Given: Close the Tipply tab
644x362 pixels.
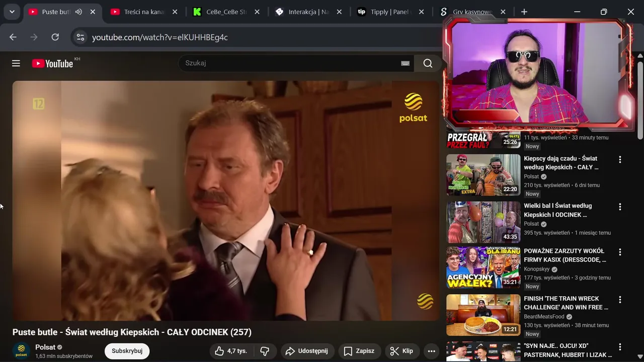Looking at the screenshot, I should (422, 12).
